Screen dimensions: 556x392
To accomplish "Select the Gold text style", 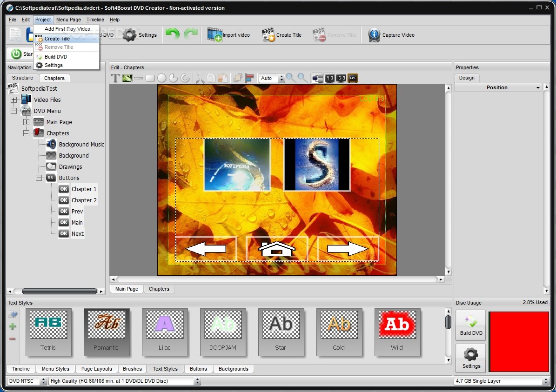I will click(339, 332).
